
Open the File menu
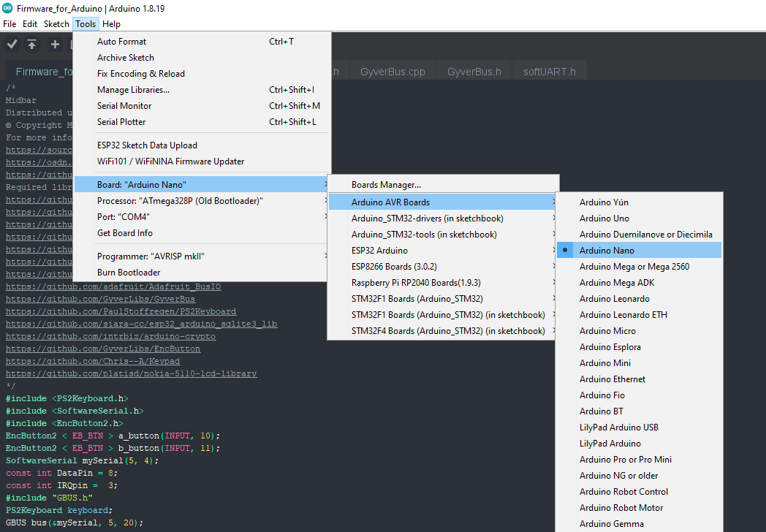click(10, 24)
